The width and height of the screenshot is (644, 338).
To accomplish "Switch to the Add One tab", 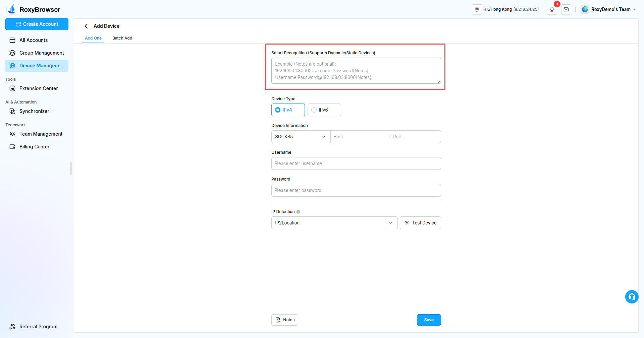I will 93,38.
